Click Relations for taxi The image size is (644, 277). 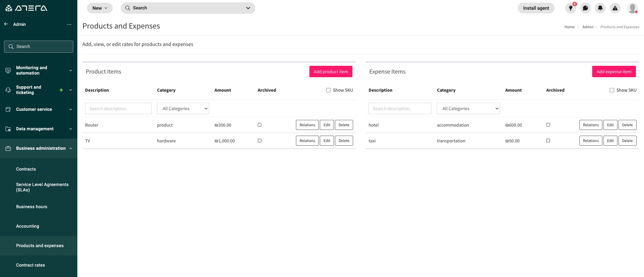pos(591,141)
